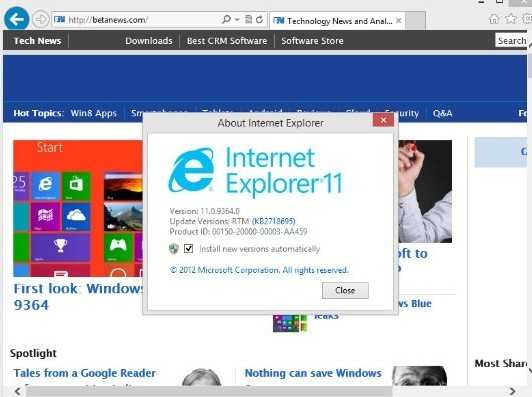The height and width of the screenshot is (397, 532).
Task: Click the grayed Forward arrow button
Action: click(x=41, y=19)
